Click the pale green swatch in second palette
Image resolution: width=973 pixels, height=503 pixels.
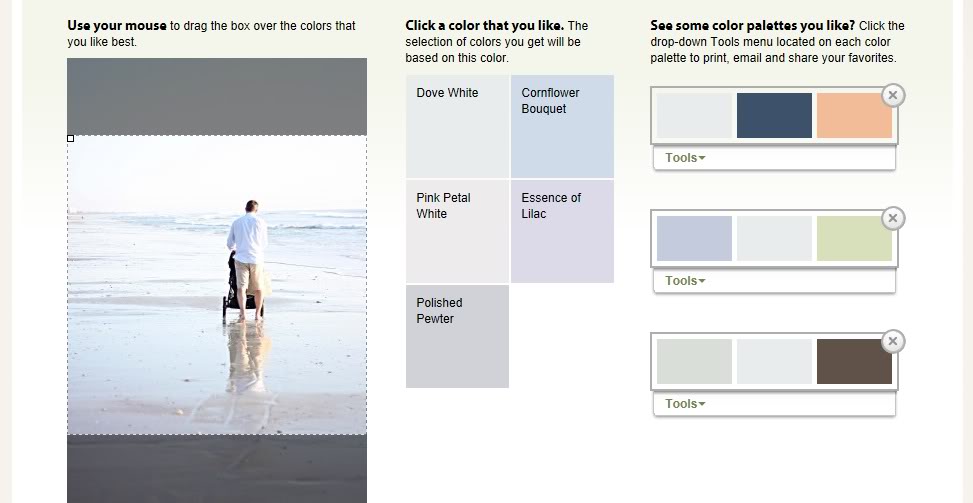tap(854, 238)
